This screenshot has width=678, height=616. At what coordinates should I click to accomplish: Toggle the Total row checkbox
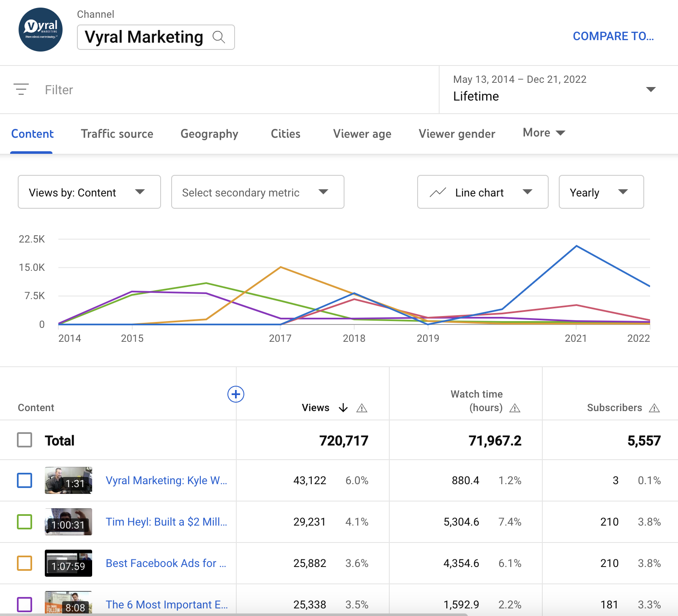pos(25,440)
